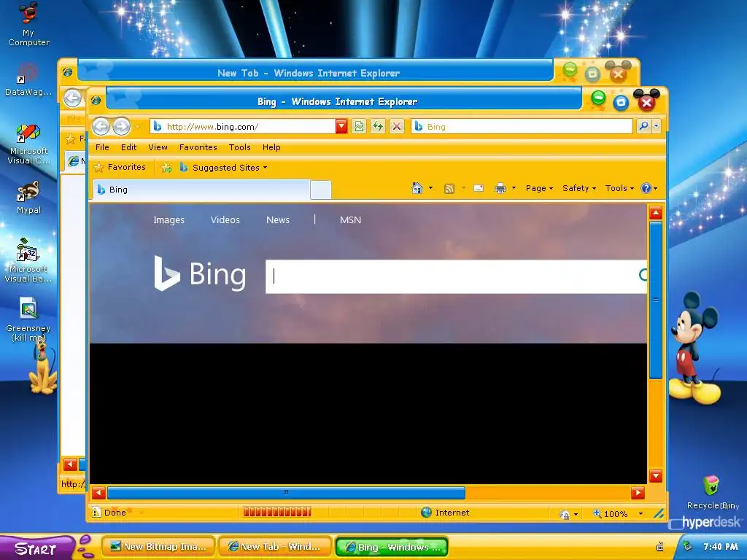
Task: Click vertical scrollbar down arrow
Action: coord(656,475)
